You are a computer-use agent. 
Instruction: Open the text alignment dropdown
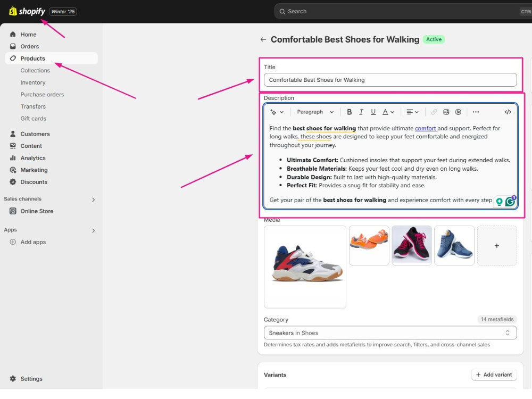413,112
